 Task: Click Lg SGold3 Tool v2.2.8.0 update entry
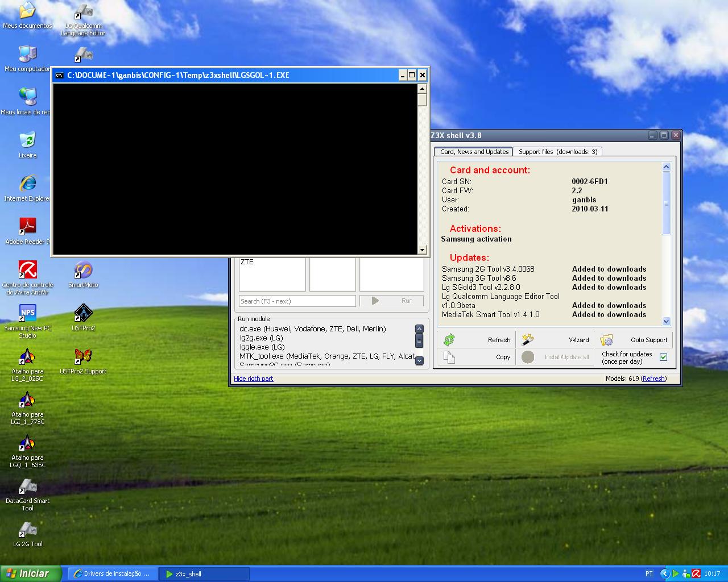point(481,288)
